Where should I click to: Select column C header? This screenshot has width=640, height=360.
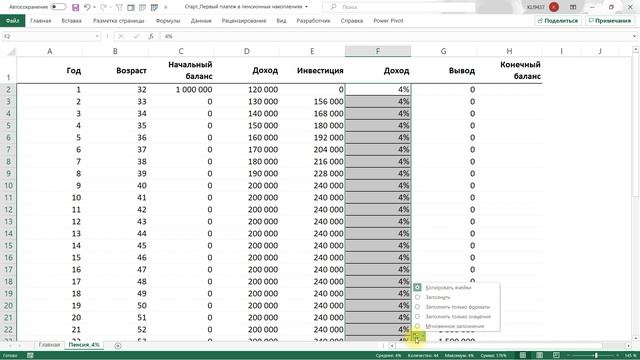pos(181,51)
